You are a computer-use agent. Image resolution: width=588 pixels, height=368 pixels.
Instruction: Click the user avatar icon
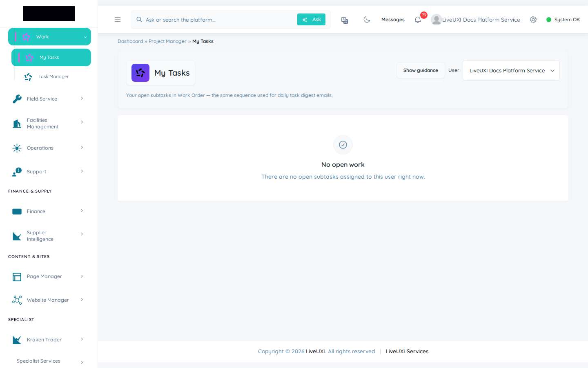pyautogui.click(x=436, y=20)
